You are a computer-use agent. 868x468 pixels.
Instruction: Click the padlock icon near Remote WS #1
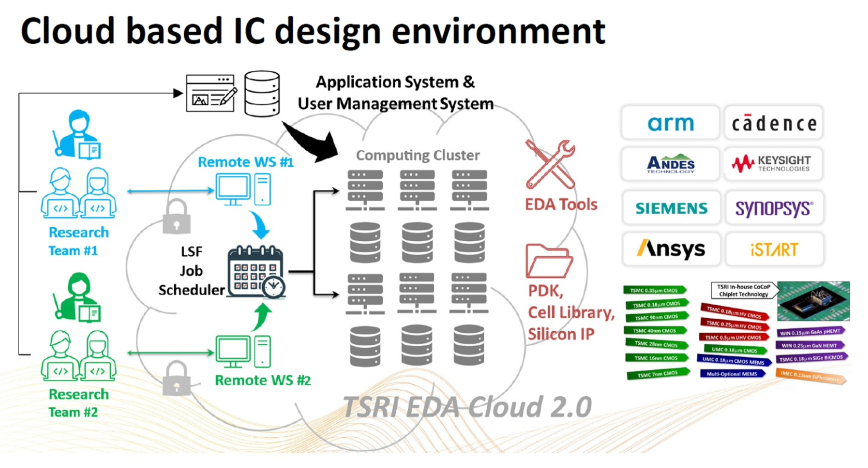176,217
